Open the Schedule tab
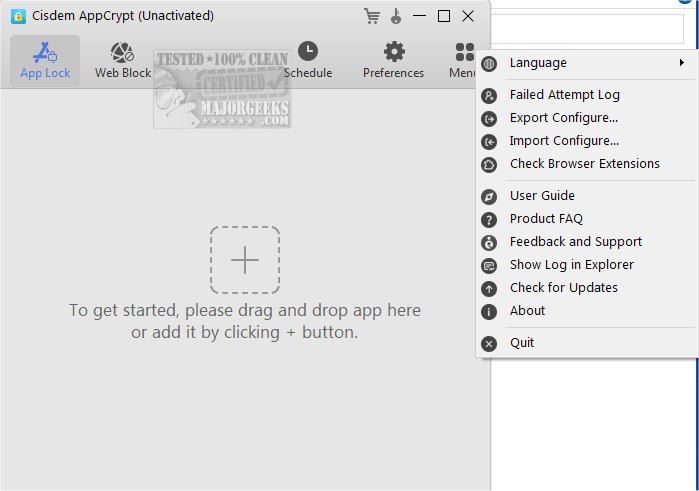Viewport: 699px width, 491px height. coord(308,61)
